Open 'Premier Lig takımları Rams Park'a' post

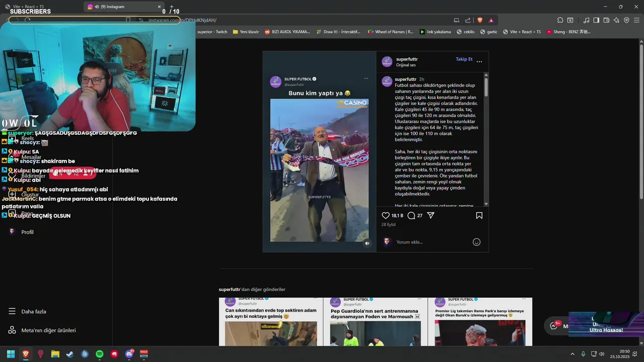(x=480, y=322)
